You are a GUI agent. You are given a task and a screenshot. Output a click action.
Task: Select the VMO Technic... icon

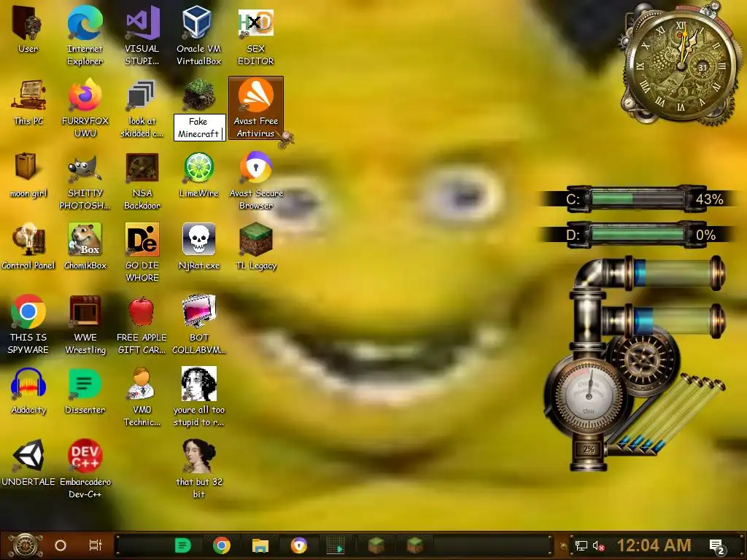point(142,384)
